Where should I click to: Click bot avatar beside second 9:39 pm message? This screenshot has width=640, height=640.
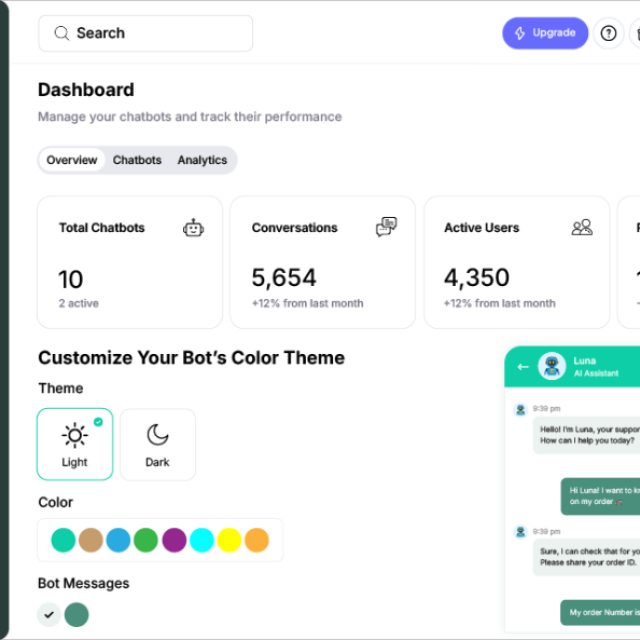[520, 532]
